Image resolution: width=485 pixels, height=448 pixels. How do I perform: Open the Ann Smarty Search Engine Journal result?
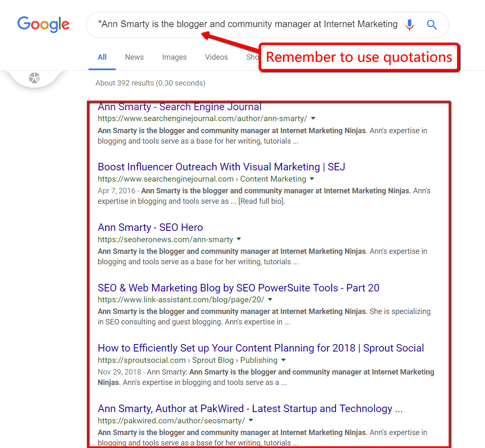179,107
